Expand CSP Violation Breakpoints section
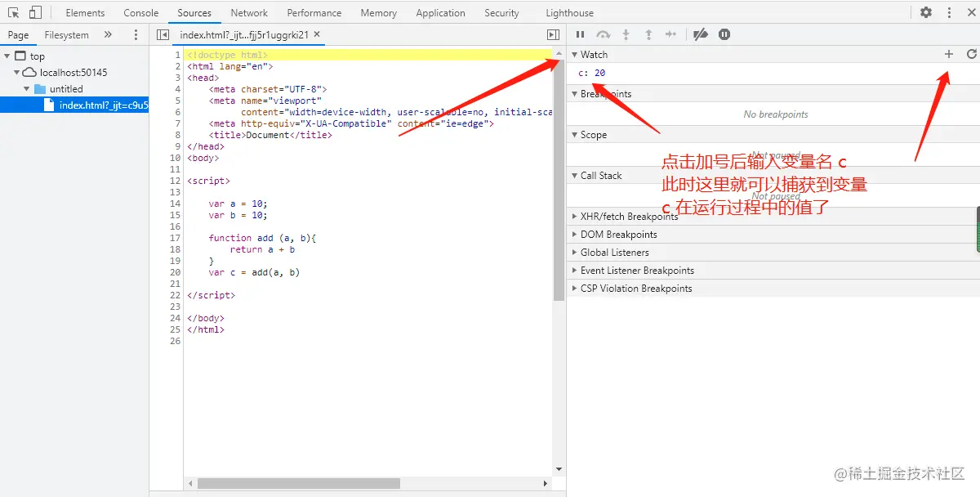Image resolution: width=980 pixels, height=497 pixels. point(574,289)
